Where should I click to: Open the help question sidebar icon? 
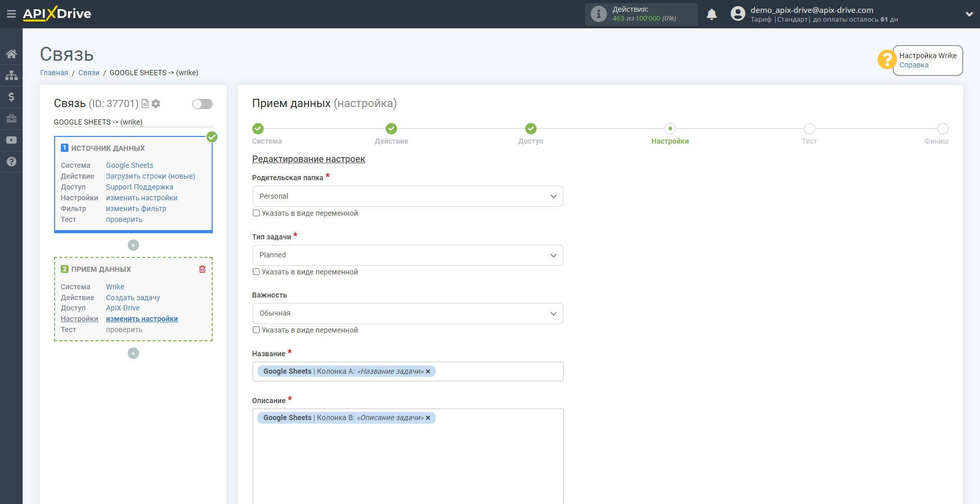pyautogui.click(x=11, y=162)
